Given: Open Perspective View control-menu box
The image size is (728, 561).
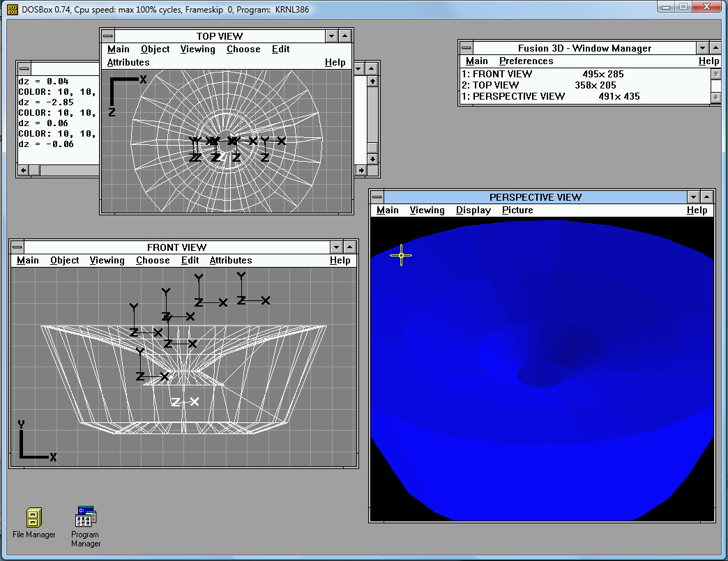Looking at the screenshot, I should (x=377, y=197).
